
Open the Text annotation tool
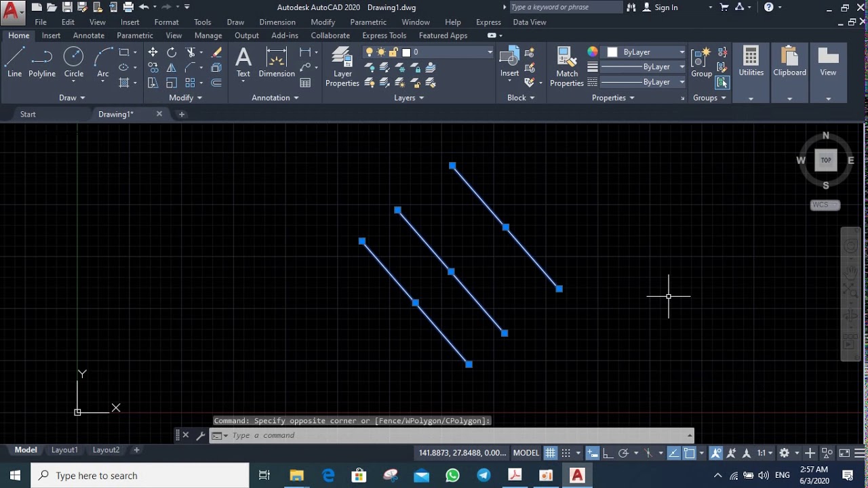[x=243, y=62]
